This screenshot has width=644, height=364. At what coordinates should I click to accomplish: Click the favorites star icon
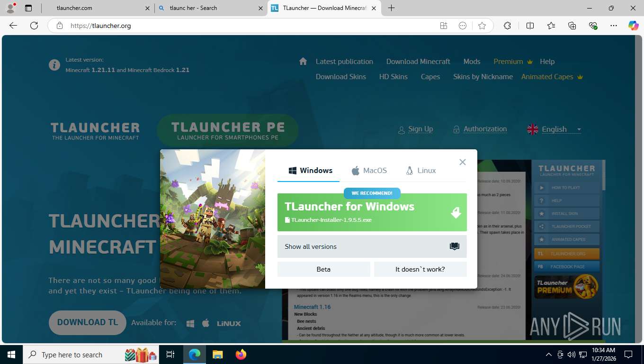point(482,26)
